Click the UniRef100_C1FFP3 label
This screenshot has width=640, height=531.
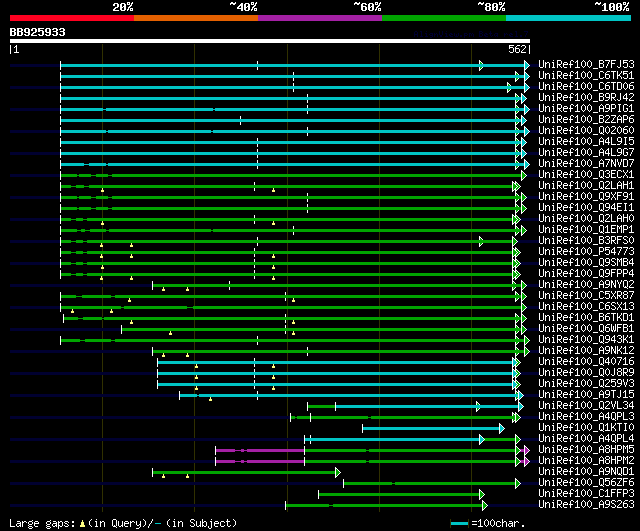pyautogui.click(x=586, y=494)
